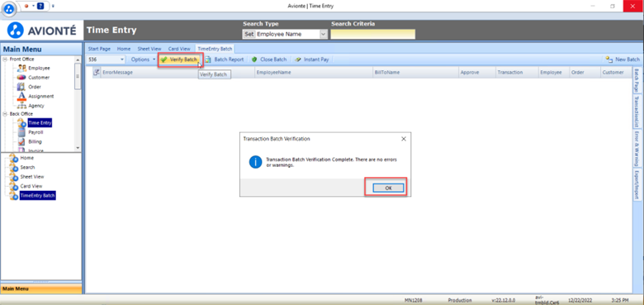Click the Assignment icon in Main Menu
The height and width of the screenshot is (305, 644).
21,96
